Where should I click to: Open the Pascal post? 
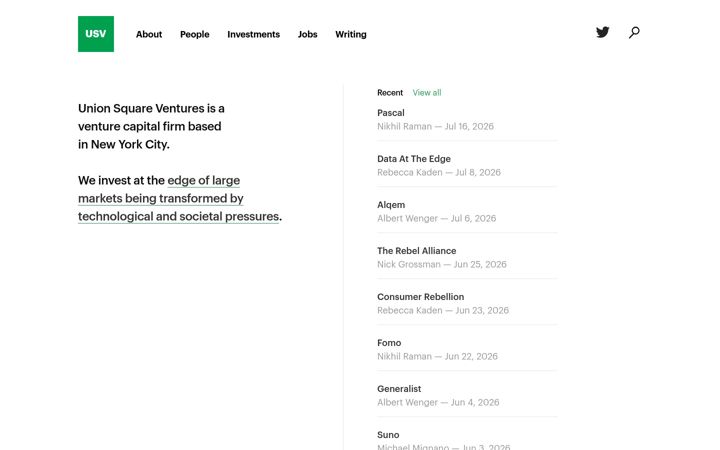[391, 113]
